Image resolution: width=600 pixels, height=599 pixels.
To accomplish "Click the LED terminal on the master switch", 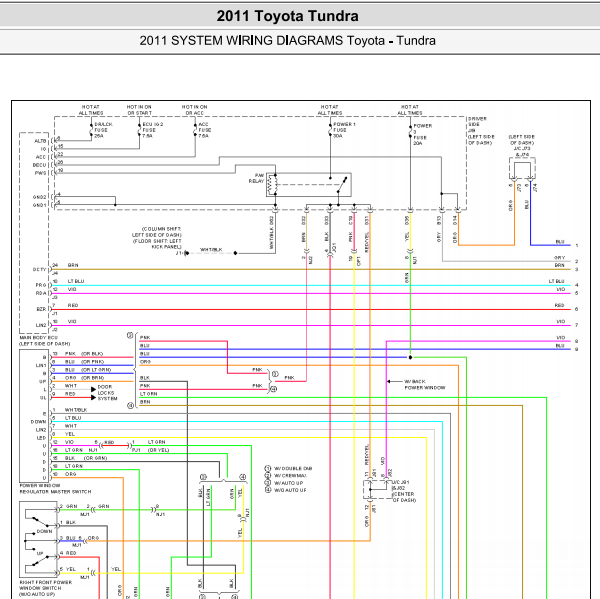I will tap(41, 438).
